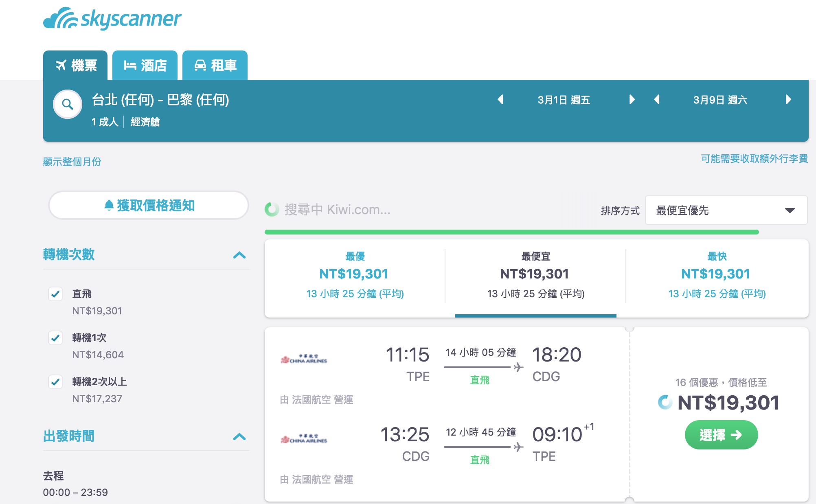Uncheck the 轉機2次以上 filter
816x504 pixels.
click(x=55, y=382)
